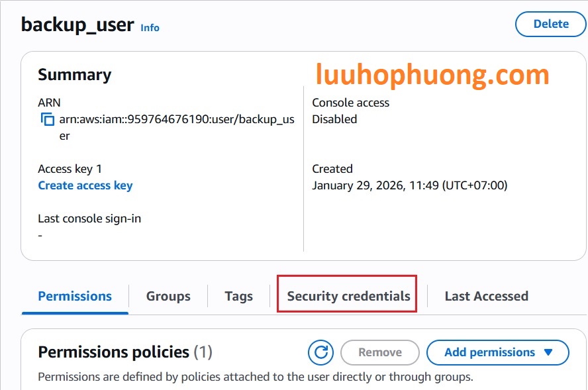
Task: Click the Create access key link
Action: tap(85, 185)
